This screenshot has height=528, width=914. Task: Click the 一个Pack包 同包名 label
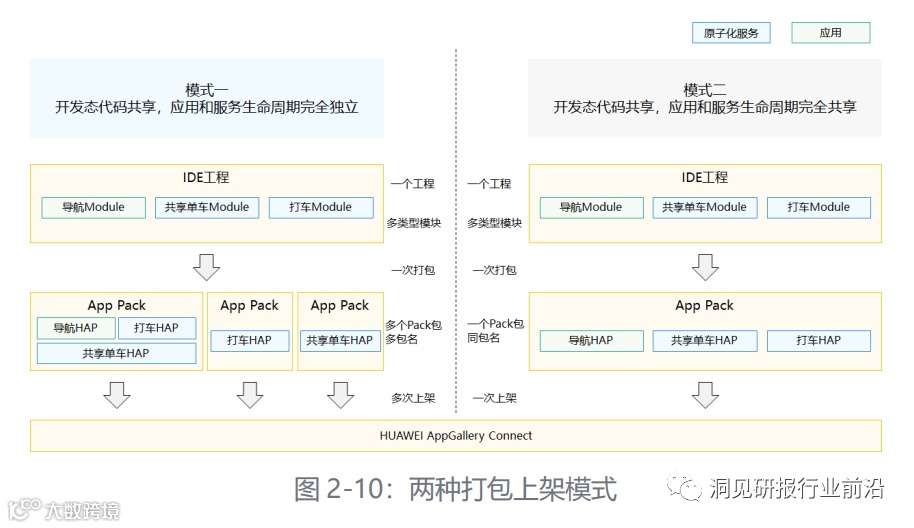[x=495, y=331]
